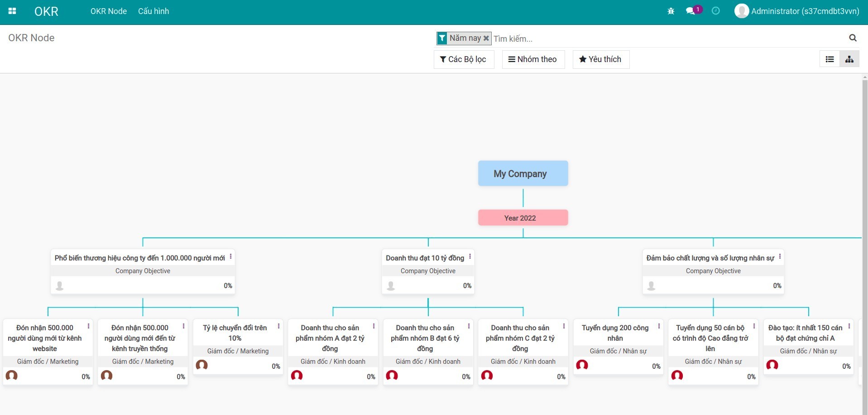
Task: Open the 'Yêu thích' favorites dropdown
Action: click(x=600, y=59)
